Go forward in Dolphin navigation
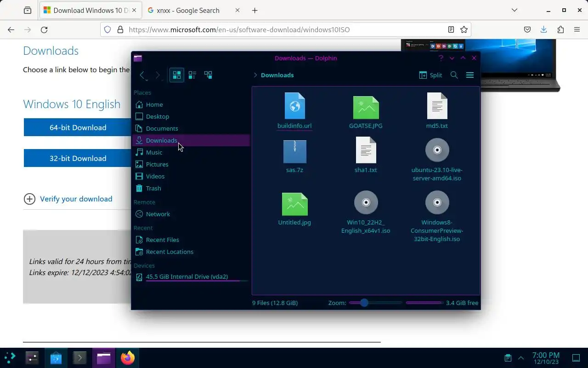Image resolution: width=588 pixels, height=368 pixels. 158,75
